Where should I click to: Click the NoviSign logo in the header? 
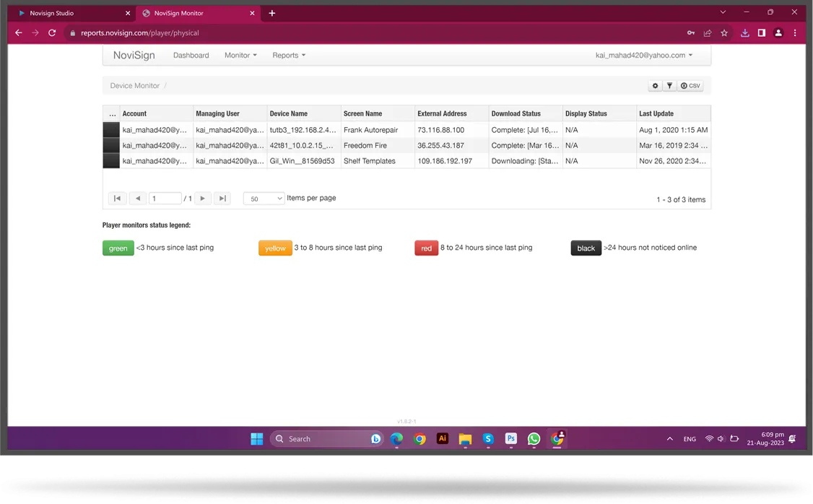[134, 55]
